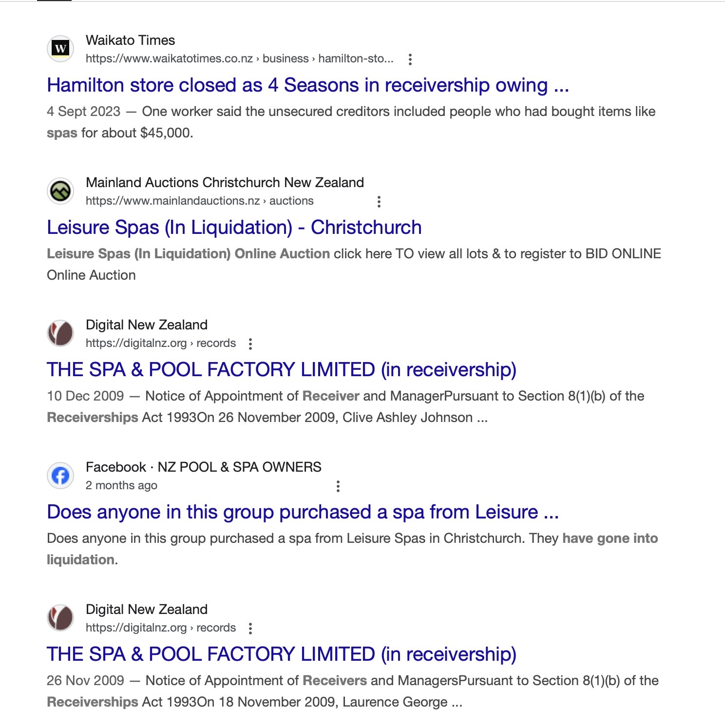
Task: Open Spa & Pool Factory result dated 26 Nov 2009
Action: tap(282, 654)
